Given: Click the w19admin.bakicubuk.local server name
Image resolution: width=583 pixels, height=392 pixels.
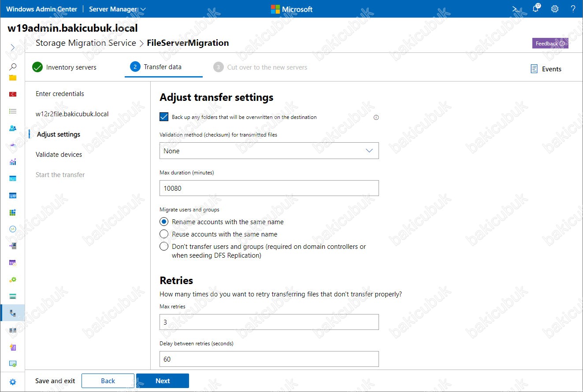Looking at the screenshot, I should click(x=73, y=28).
